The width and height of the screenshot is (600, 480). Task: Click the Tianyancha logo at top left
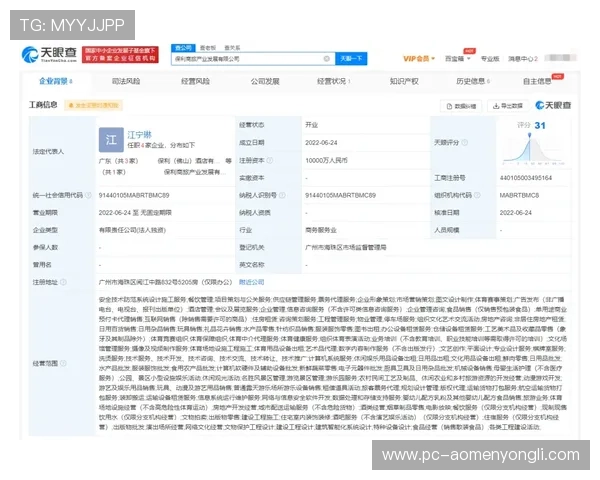[49, 54]
